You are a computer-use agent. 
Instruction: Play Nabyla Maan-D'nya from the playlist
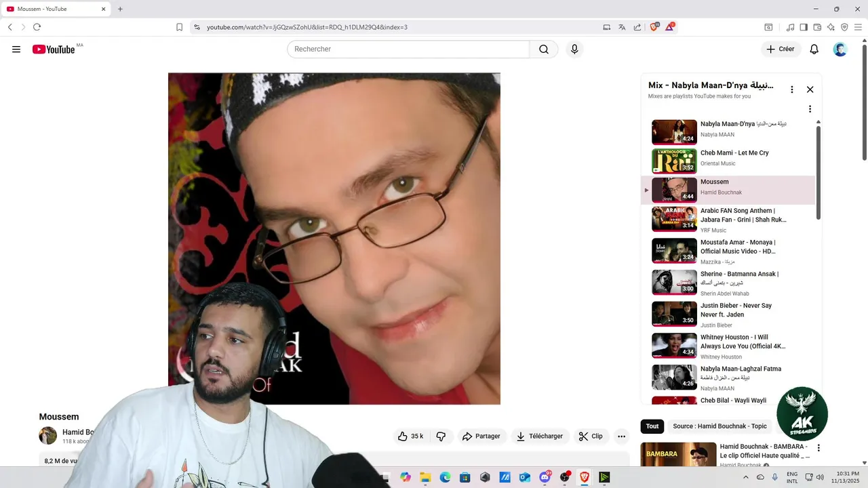pyautogui.click(x=729, y=132)
